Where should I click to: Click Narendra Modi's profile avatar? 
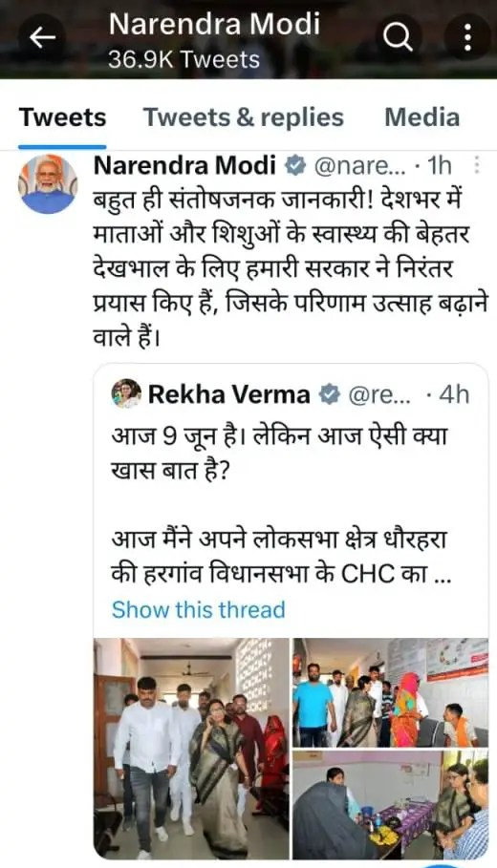[48, 184]
